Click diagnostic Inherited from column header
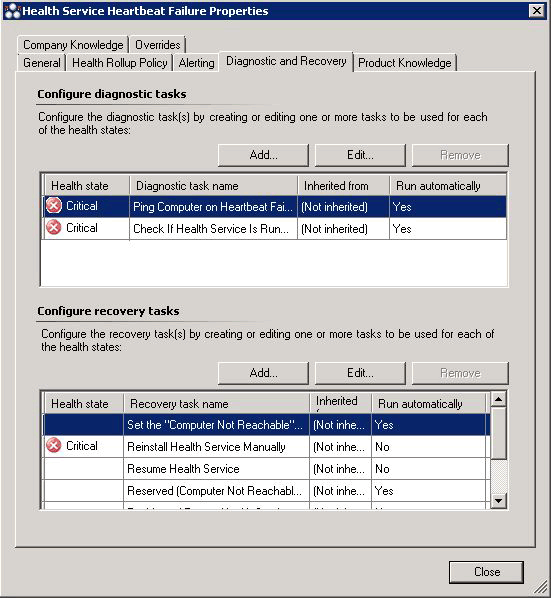This screenshot has width=551, height=598. click(344, 186)
